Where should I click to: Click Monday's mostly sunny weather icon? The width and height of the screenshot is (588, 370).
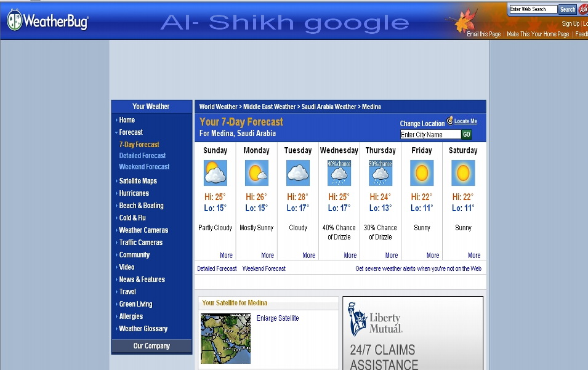click(x=257, y=173)
